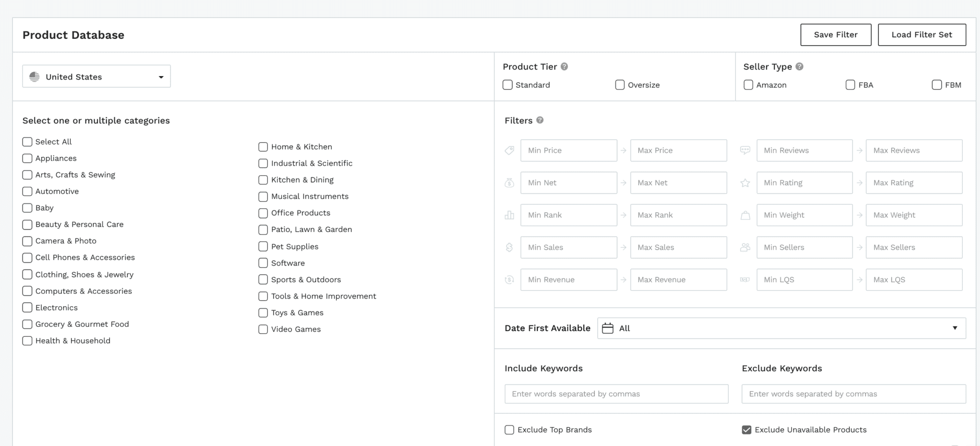Uncheck Exclude Unavailable Products
Viewport: 980px width, 446px height.
(746, 430)
